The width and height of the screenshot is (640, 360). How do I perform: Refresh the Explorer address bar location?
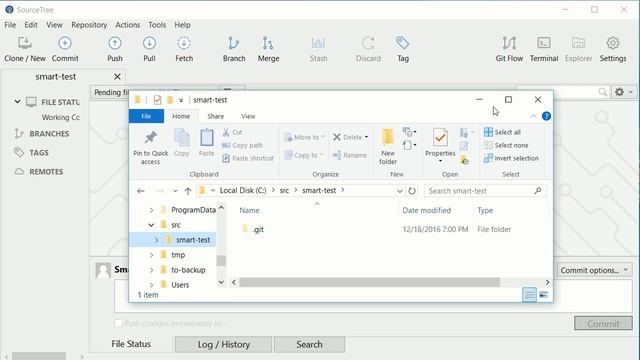click(x=412, y=191)
